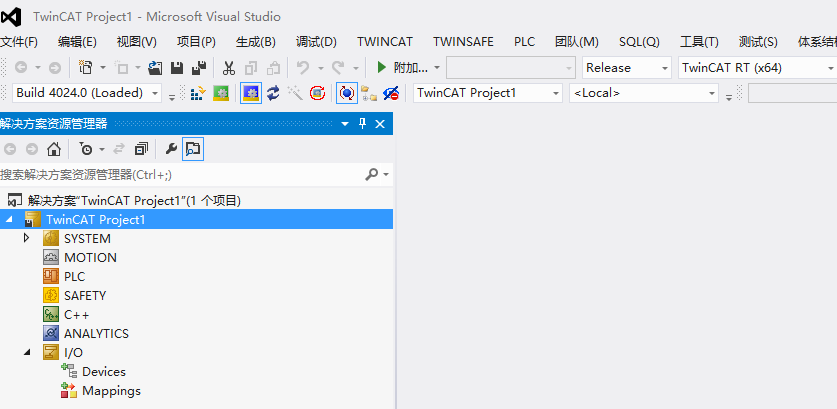This screenshot has height=409, width=837.
Task: Click the New Project toolbar icon
Action: point(85,68)
